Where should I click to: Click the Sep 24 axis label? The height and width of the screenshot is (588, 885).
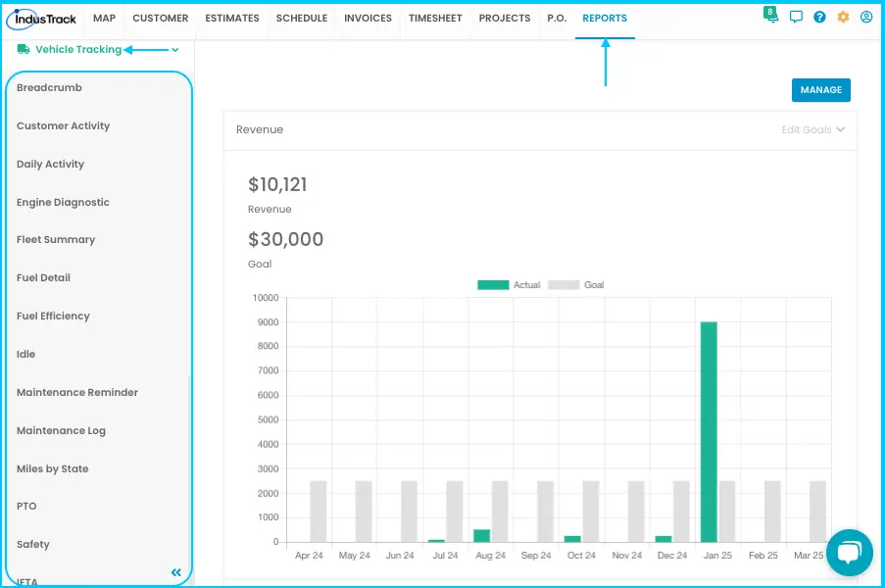click(x=536, y=556)
